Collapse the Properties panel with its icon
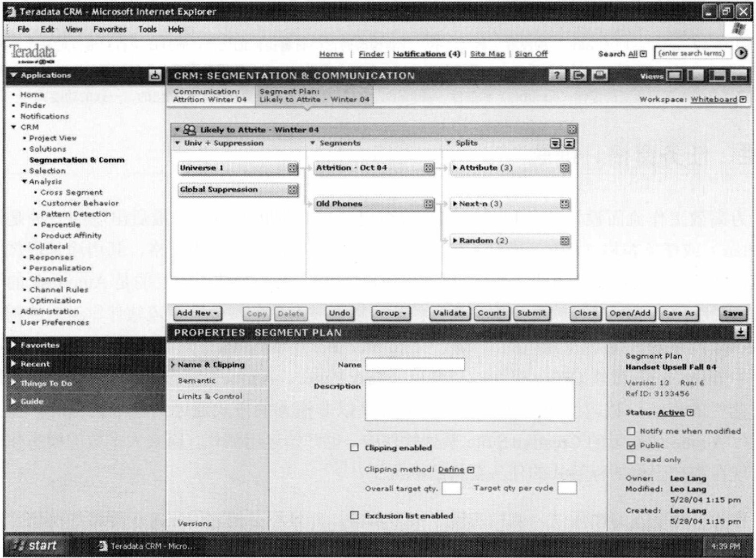The image size is (756, 558). [740, 332]
